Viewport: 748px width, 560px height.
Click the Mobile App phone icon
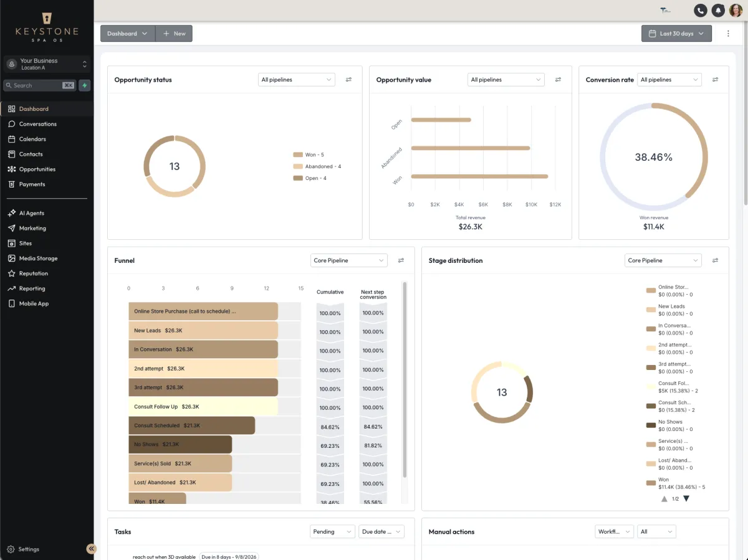12,304
